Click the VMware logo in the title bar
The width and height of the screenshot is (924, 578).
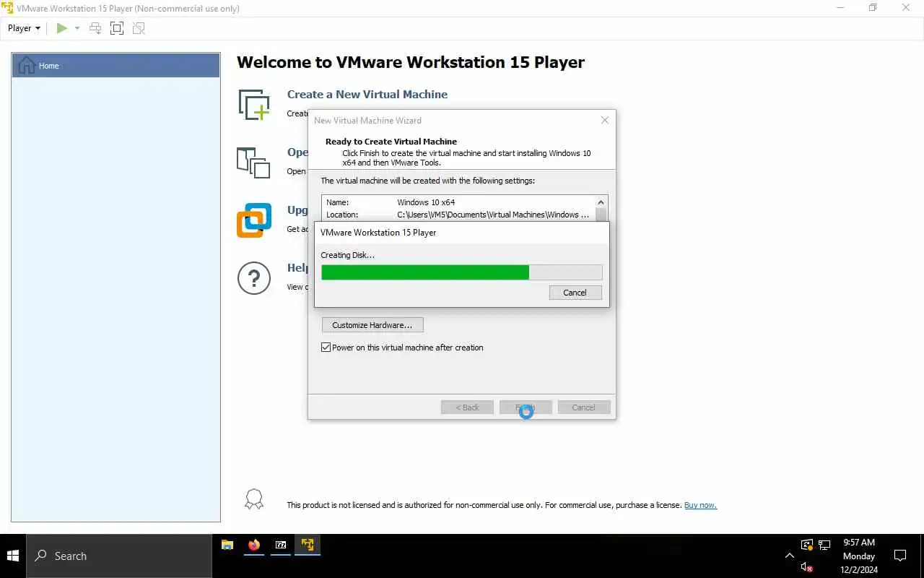coord(7,8)
